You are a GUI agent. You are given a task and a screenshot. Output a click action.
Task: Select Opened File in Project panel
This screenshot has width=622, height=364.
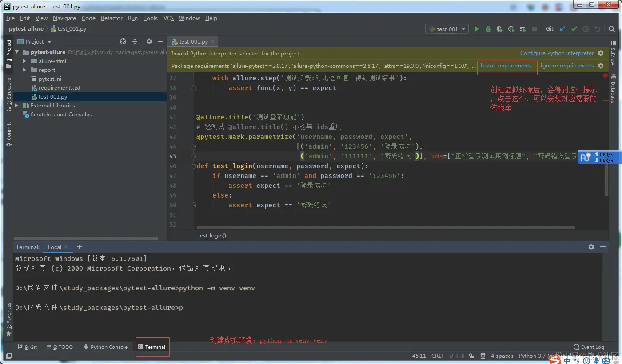123,41
